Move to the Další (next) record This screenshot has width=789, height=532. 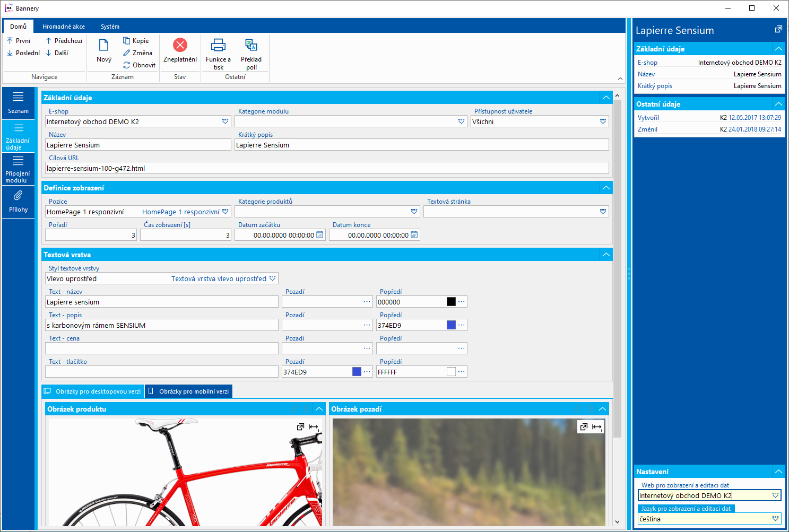click(x=57, y=53)
